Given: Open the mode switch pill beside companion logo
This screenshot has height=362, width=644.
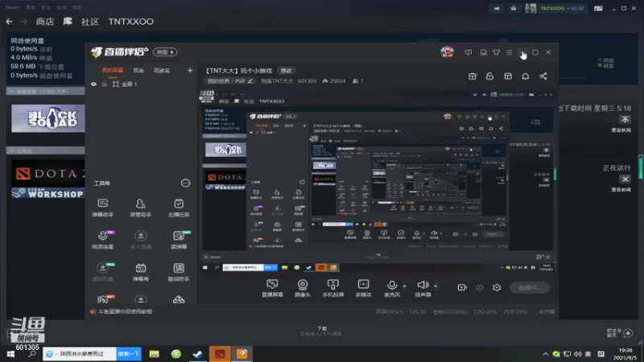Looking at the screenshot, I should [x=165, y=52].
